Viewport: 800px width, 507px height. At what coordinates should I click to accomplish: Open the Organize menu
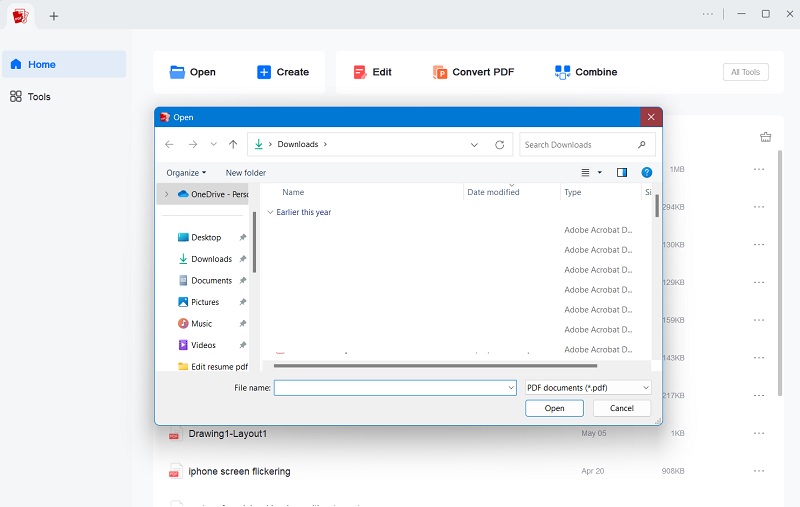[x=186, y=172]
